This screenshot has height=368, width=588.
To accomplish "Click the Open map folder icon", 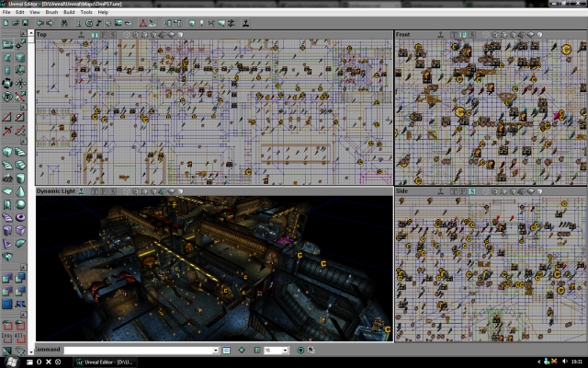I will [x=16, y=23].
